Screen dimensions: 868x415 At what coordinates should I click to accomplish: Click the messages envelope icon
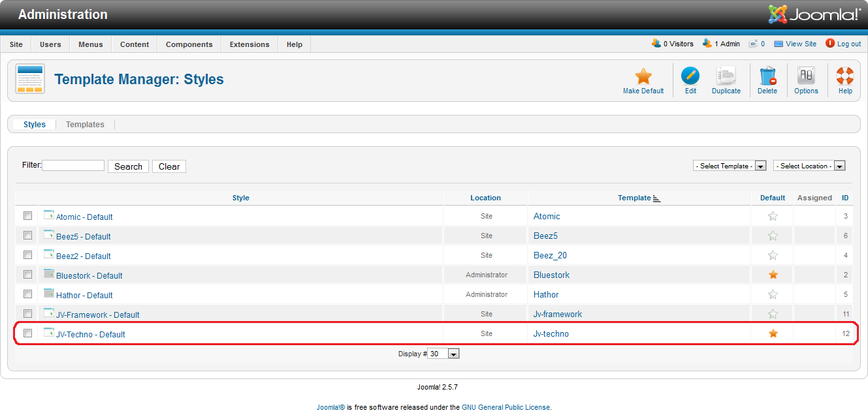[753, 44]
